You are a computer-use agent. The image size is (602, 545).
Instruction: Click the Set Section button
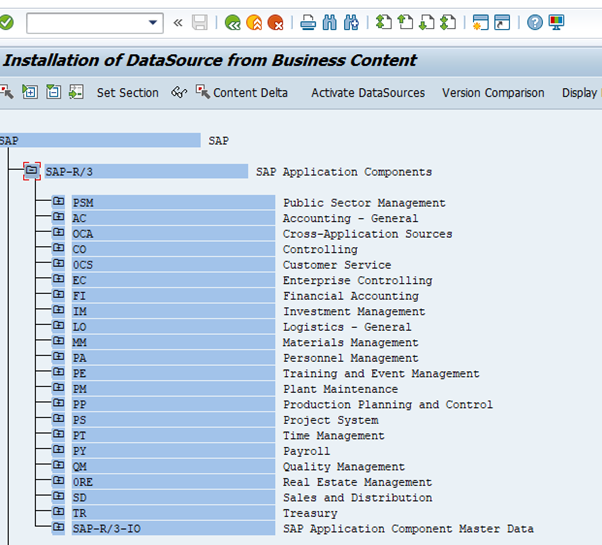point(128,93)
